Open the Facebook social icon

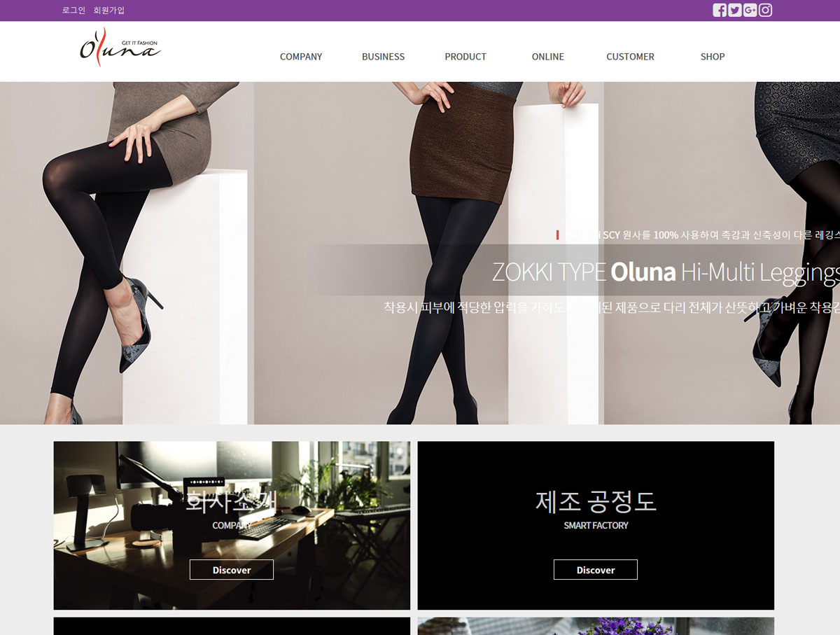point(720,10)
